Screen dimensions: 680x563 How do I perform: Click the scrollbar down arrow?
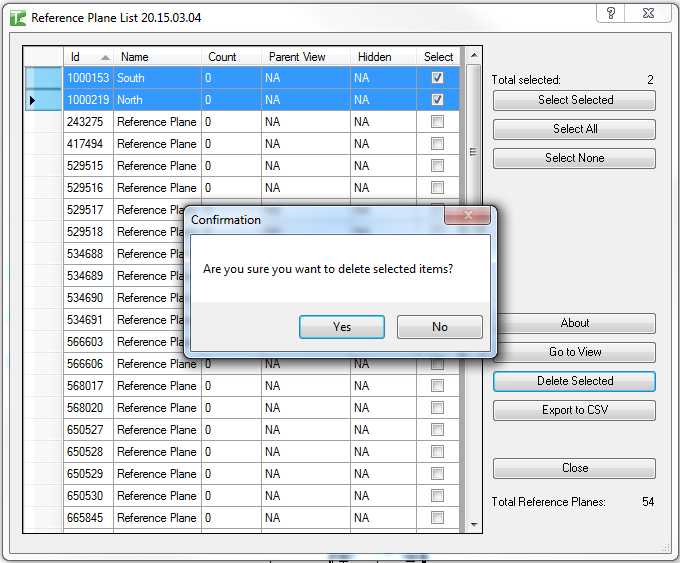tap(474, 524)
